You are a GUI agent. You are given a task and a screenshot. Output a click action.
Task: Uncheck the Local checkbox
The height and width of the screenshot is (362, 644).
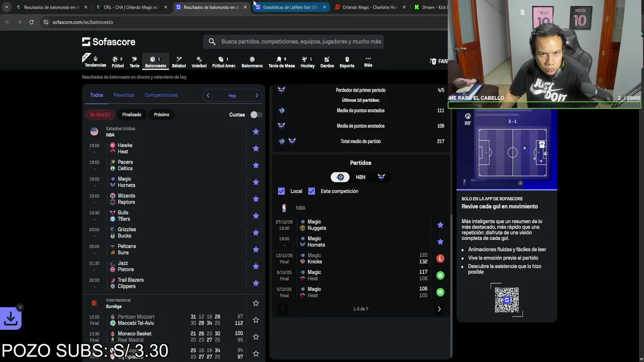pyautogui.click(x=281, y=191)
